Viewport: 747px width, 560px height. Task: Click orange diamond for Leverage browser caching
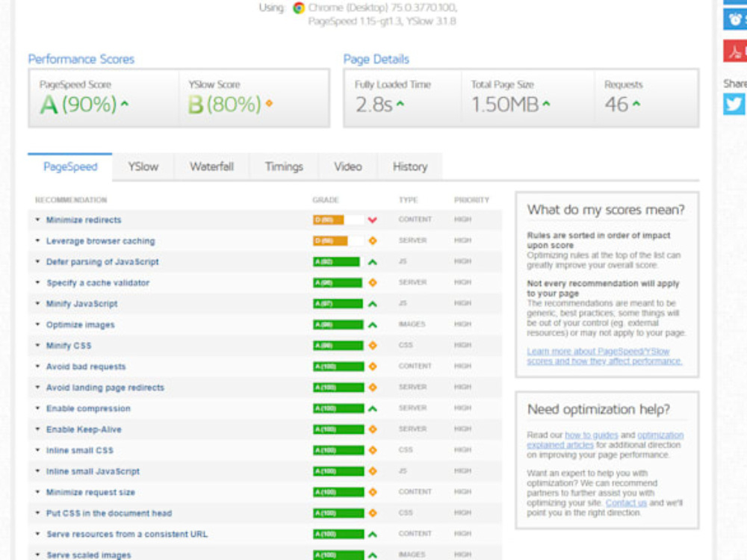(x=373, y=241)
